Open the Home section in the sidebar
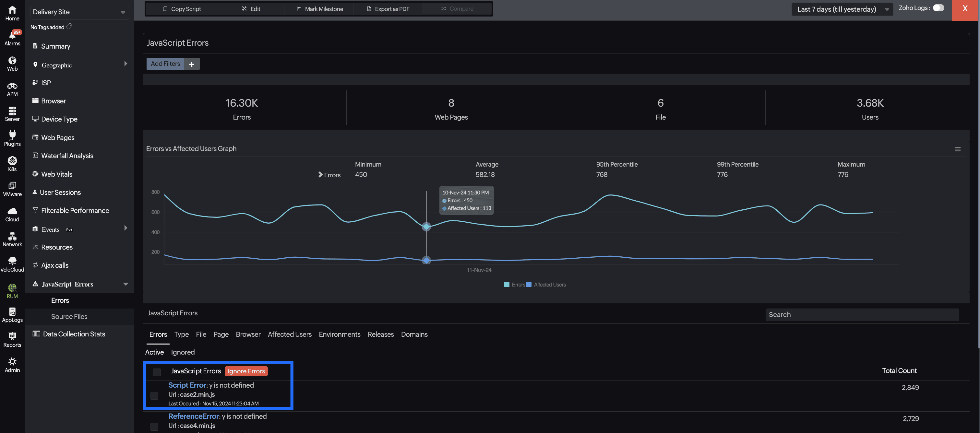The width and height of the screenshot is (980, 433). click(x=12, y=13)
